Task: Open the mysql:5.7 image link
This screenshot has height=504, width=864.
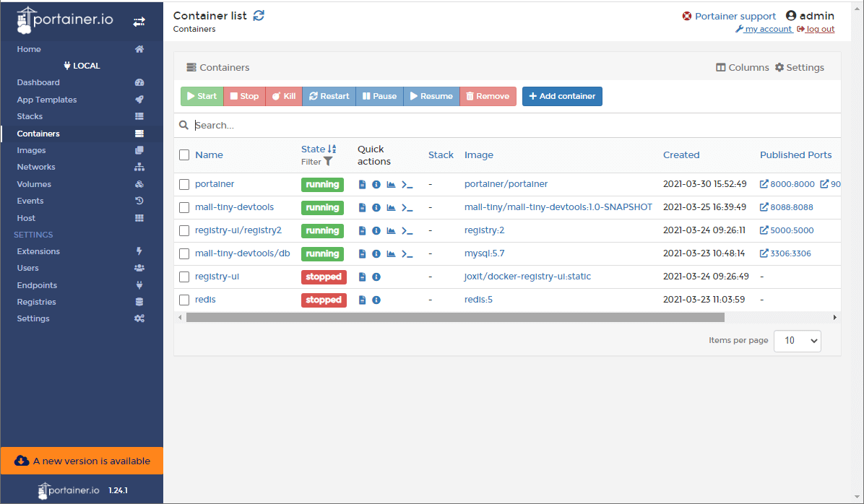Action: pyautogui.click(x=484, y=253)
